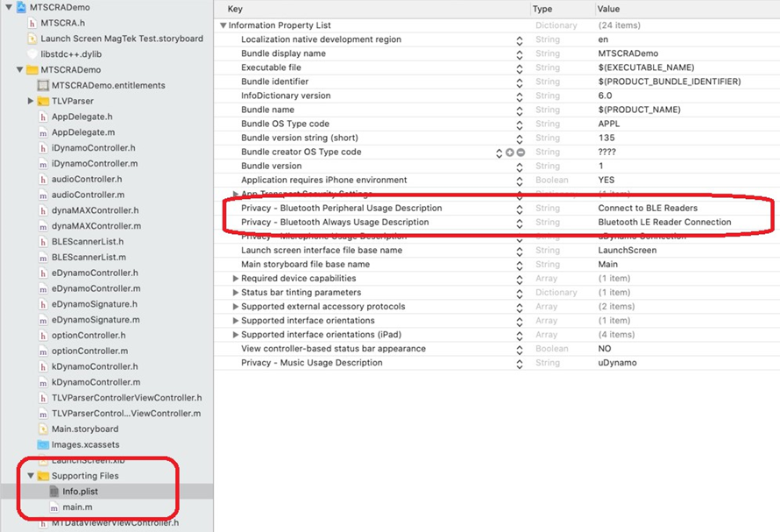Screen dimensions: 780x532
Task: Open key stepper for Localization native development region
Action: pyautogui.click(x=520, y=40)
